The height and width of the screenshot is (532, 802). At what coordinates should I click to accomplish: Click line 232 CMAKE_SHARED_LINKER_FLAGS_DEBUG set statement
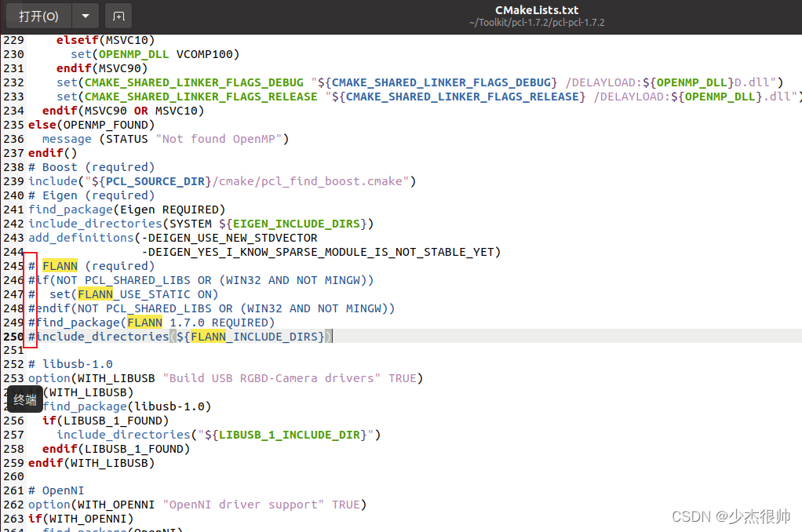pos(420,82)
